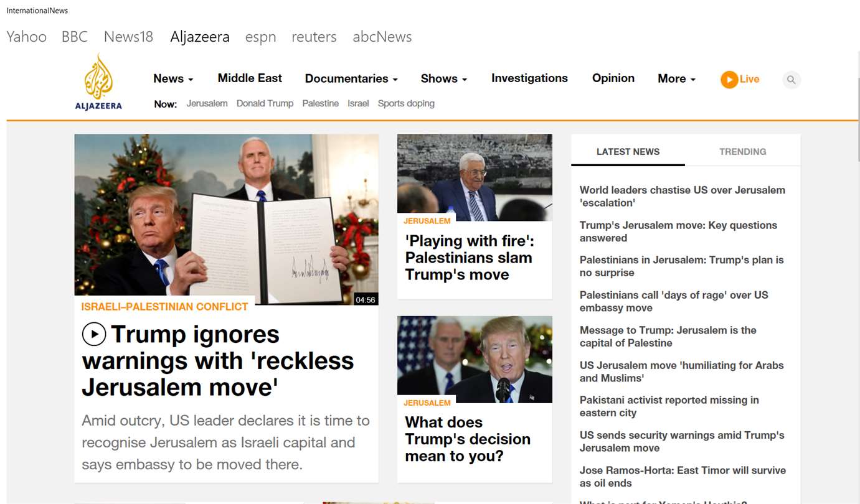Click the 04:56 video duration badge

click(366, 300)
